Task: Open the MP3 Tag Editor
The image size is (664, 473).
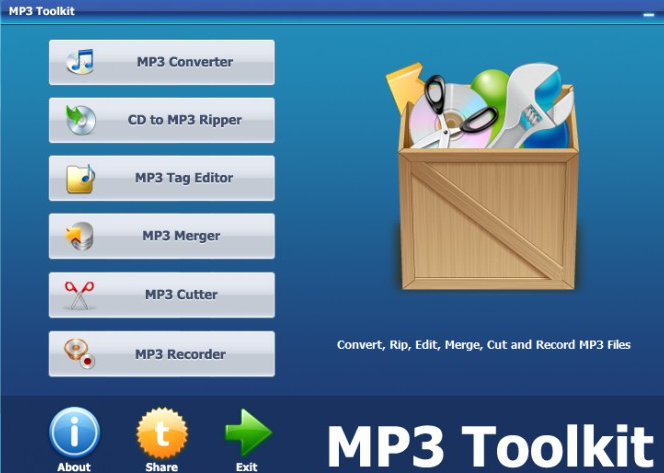Action: point(162,178)
